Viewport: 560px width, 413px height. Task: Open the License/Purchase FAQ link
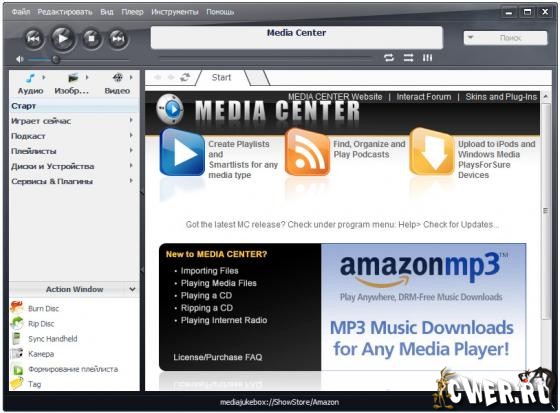(x=218, y=357)
